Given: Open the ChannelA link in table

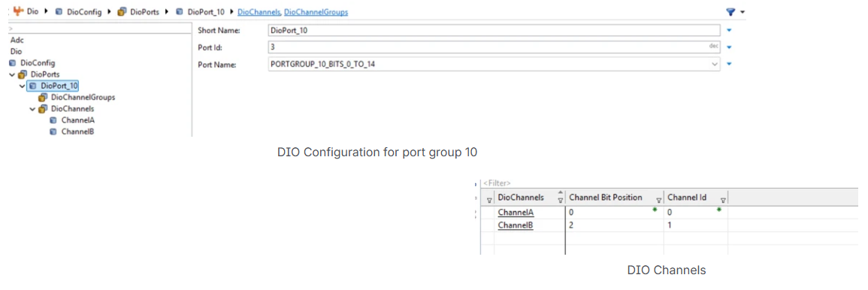Looking at the screenshot, I should coord(516,213).
